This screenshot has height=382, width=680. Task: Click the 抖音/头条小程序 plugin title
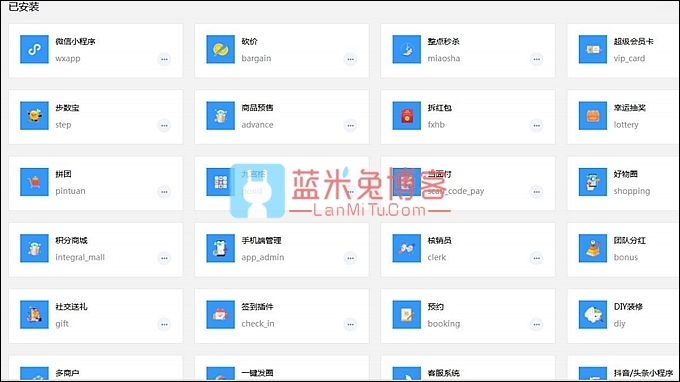pyautogui.click(x=643, y=373)
